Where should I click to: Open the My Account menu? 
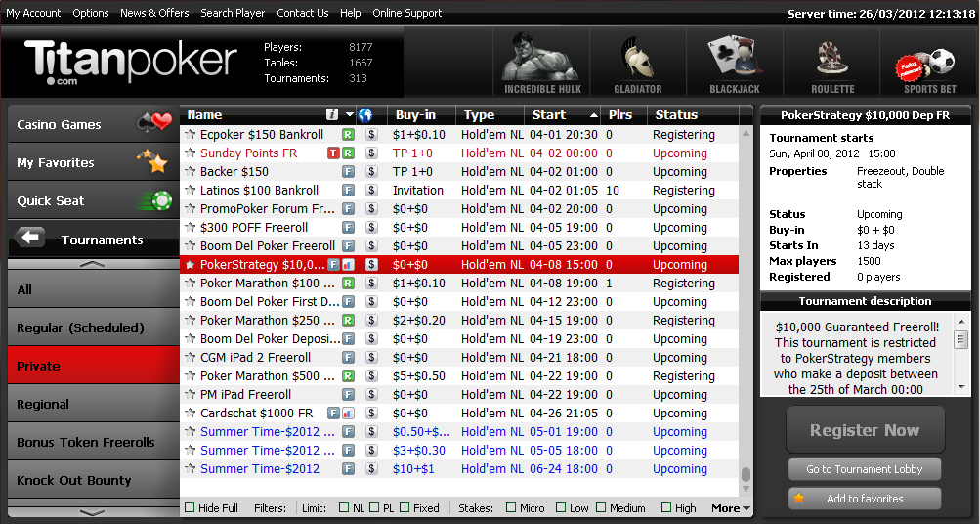click(x=33, y=13)
